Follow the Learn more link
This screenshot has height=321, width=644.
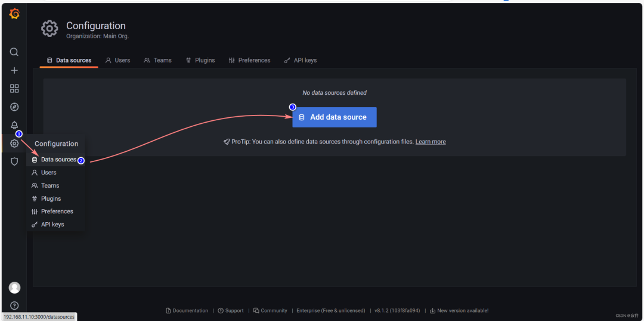pos(431,142)
